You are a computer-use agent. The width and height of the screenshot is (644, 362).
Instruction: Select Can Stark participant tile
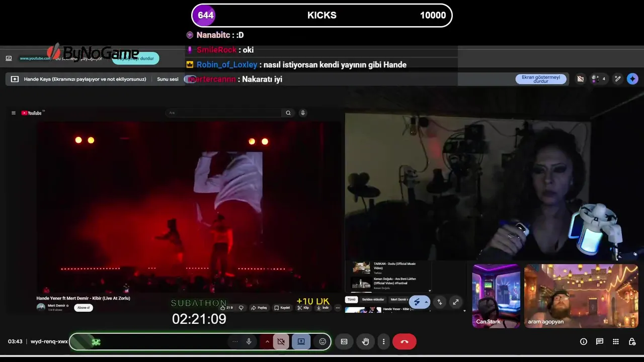pyautogui.click(x=496, y=296)
